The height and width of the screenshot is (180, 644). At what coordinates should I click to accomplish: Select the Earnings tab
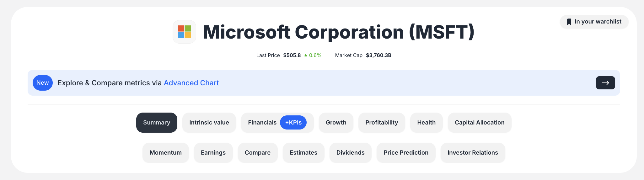pyautogui.click(x=213, y=153)
